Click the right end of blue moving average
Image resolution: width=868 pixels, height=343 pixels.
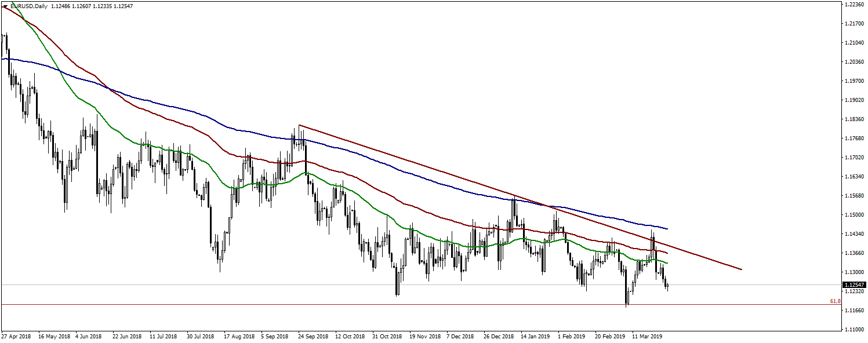tap(667, 228)
